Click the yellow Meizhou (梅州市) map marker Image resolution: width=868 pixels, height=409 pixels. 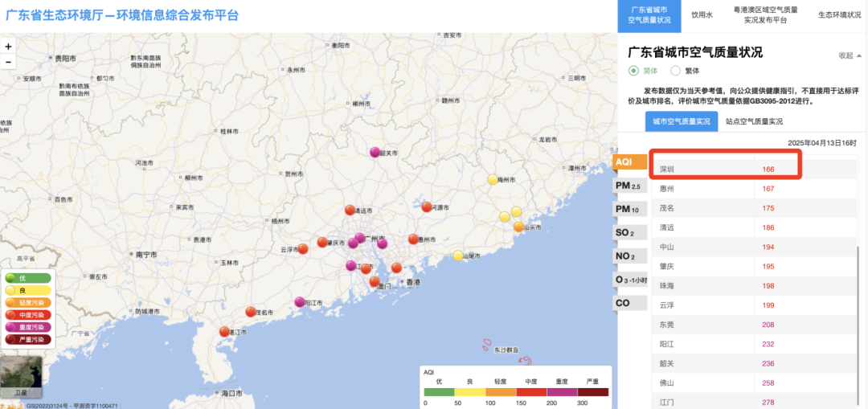coord(493,179)
